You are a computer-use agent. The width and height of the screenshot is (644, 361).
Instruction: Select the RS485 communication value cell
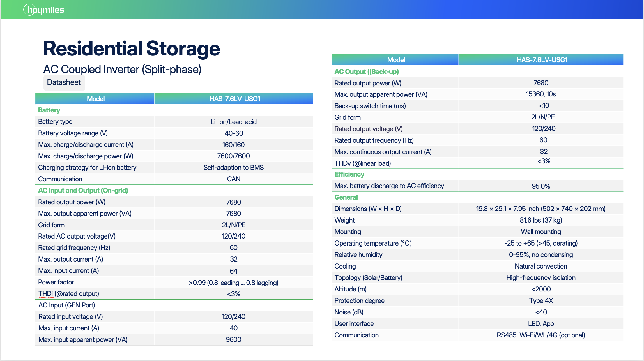[540, 335]
